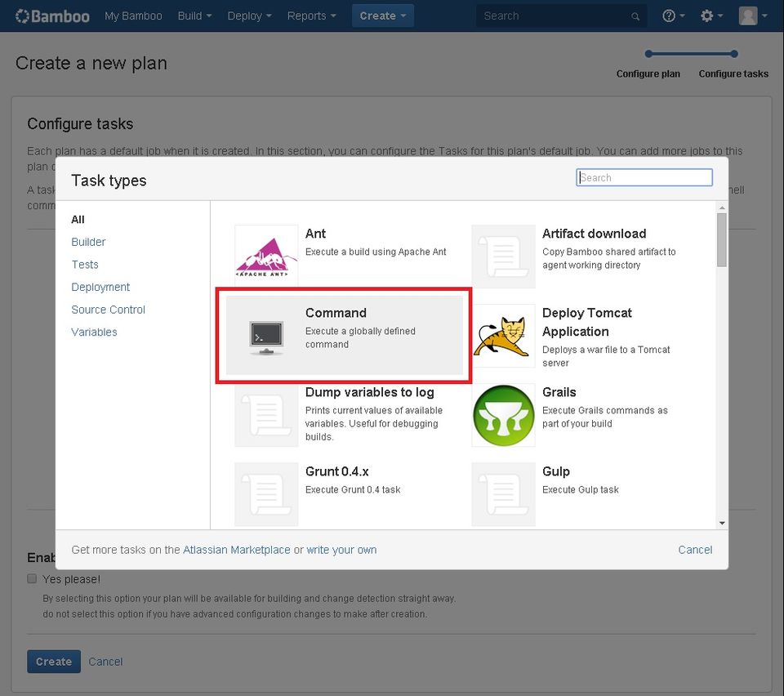Open the Create dropdown button
784x696 pixels.
382,16
